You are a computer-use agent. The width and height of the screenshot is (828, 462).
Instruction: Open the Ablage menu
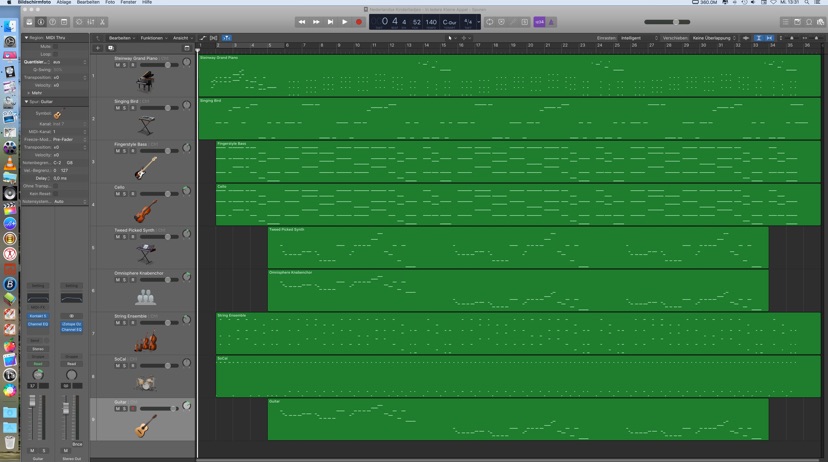(x=64, y=2)
